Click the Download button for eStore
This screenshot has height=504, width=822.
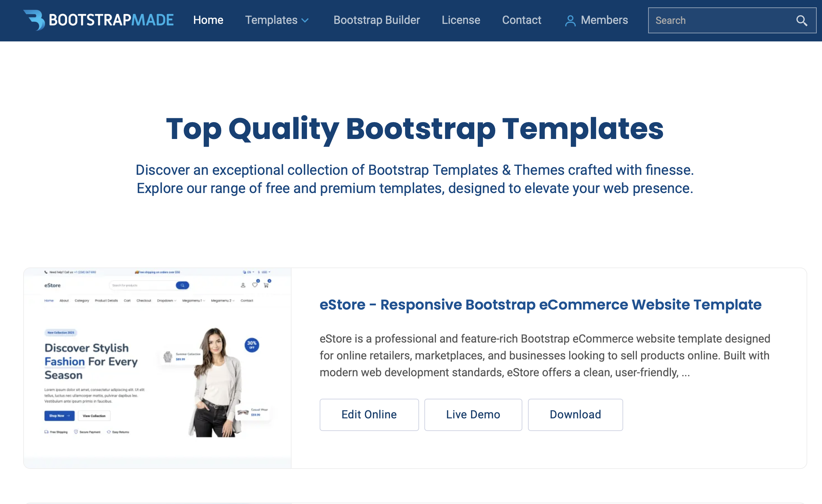point(575,415)
